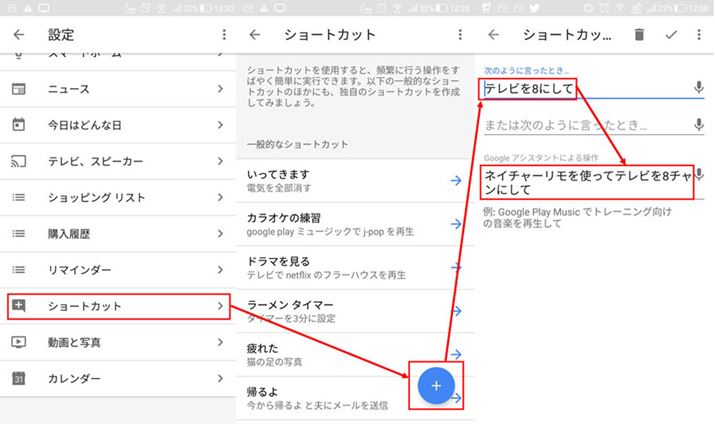This screenshot has width=715, height=424.
Task: Save shortcut with the checkmark icon
Action: [x=671, y=35]
